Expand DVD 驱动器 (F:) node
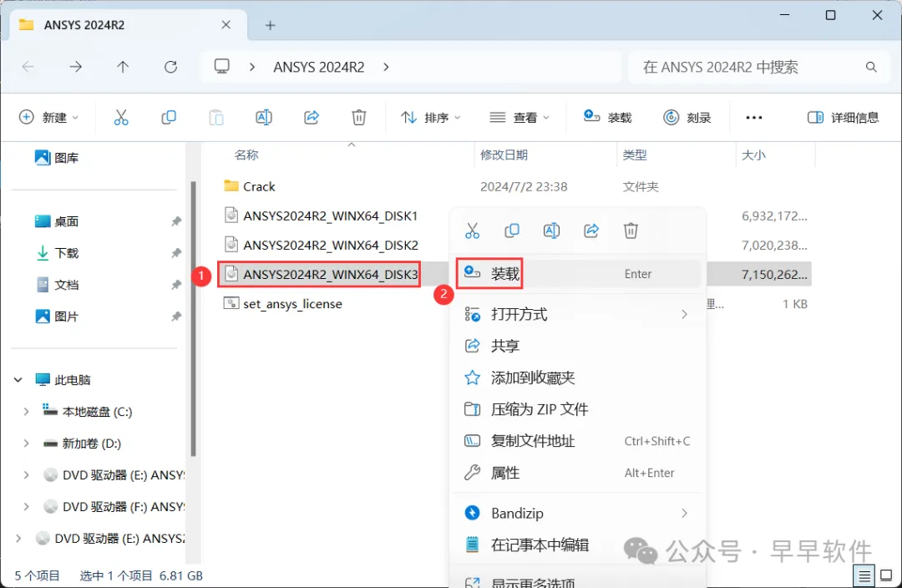Screen dimensions: 902x588 pos(26,507)
